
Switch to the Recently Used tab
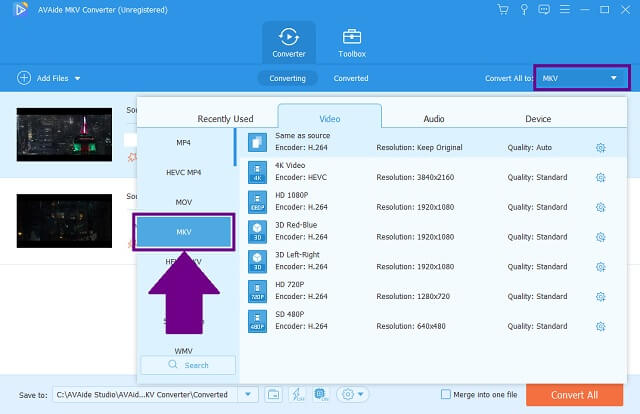225,119
